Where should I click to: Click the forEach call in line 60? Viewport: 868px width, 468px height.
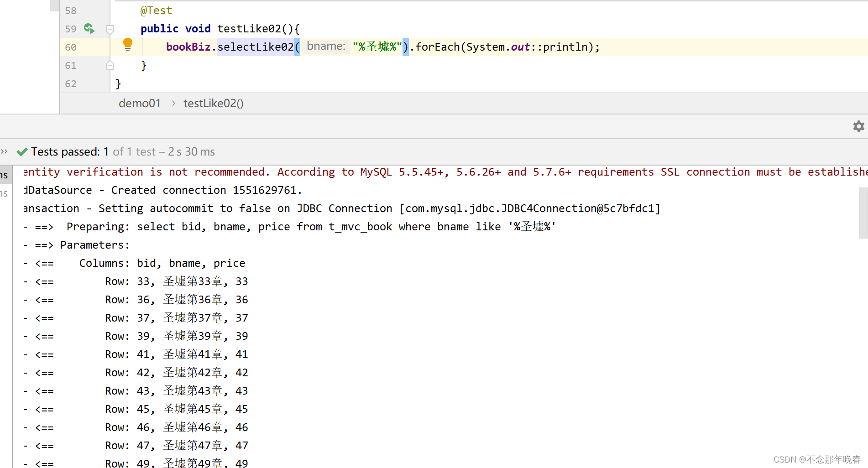(437, 47)
